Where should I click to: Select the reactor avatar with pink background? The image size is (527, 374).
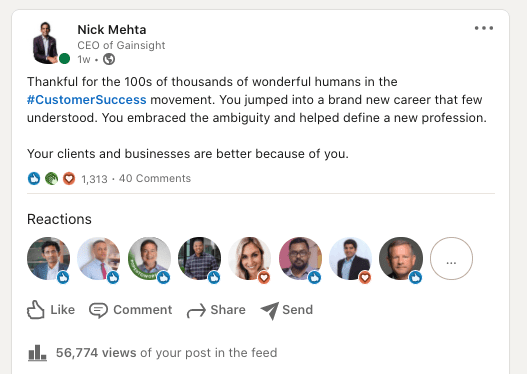click(300, 258)
